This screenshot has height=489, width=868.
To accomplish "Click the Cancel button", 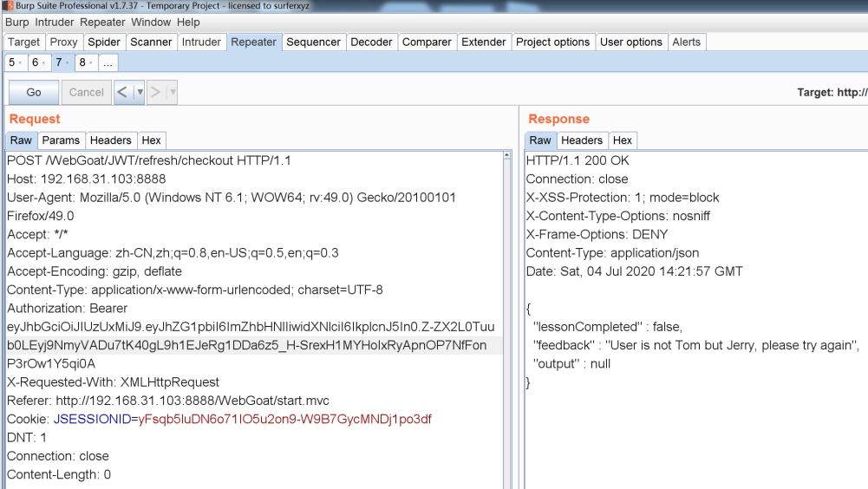I will pos(87,92).
